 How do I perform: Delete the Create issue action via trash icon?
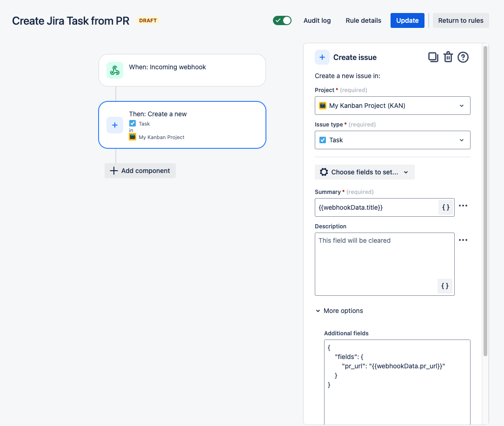point(448,57)
